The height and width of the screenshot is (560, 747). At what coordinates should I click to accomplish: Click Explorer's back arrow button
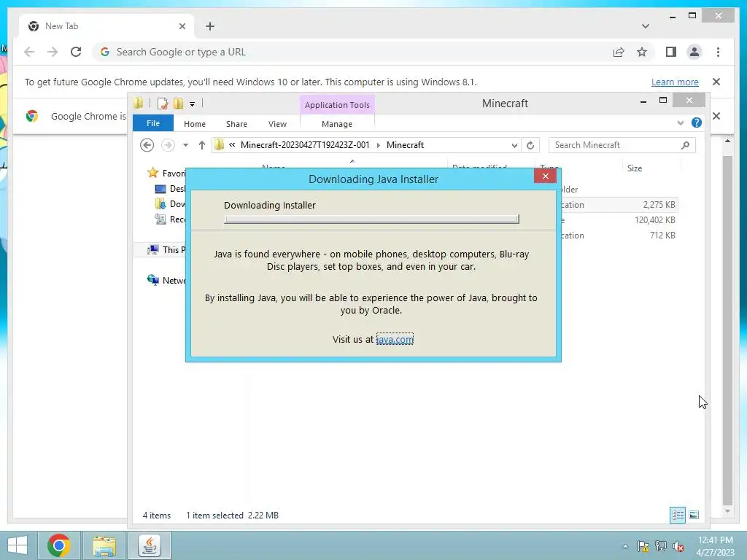tap(147, 145)
